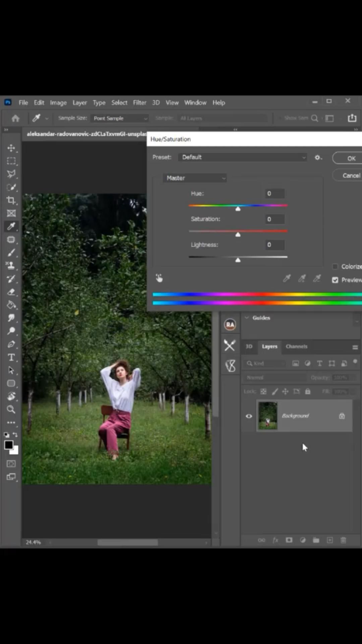Collapse the Guides section
This screenshot has height=644, width=362.
pos(247,318)
